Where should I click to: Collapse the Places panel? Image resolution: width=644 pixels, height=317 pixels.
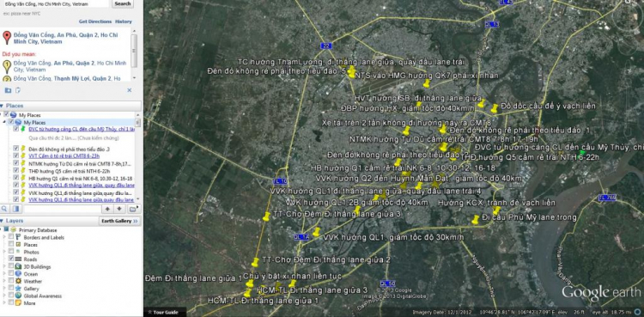[x=2, y=106]
